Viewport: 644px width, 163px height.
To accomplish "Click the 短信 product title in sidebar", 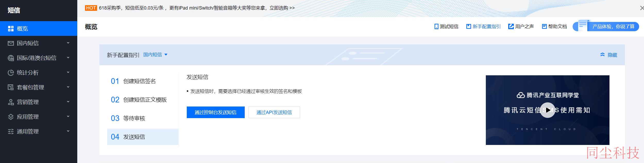I will click(14, 10).
